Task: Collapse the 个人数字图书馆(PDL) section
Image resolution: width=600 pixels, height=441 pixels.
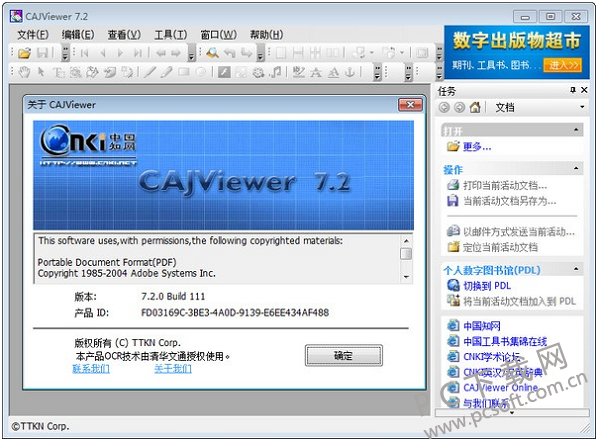Action: (576, 270)
